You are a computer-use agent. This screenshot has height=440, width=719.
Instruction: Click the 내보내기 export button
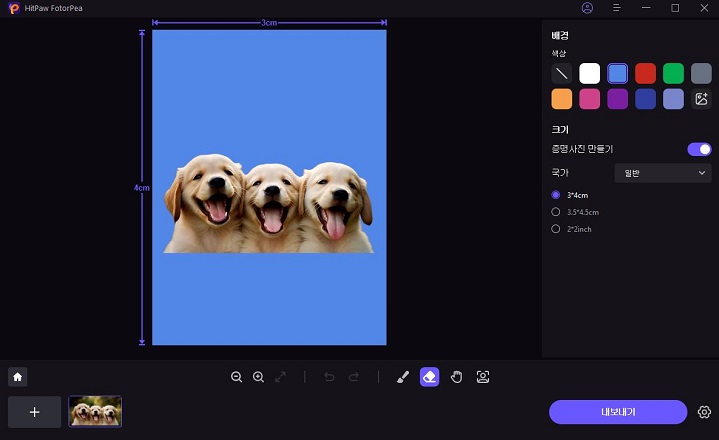[618, 412]
